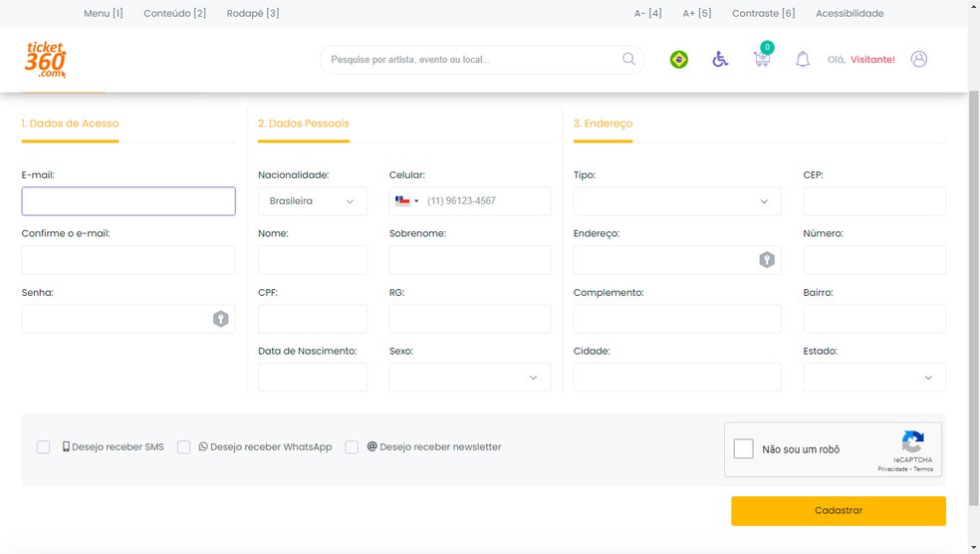Open the Estado dropdown
980x554 pixels.
pos(873,378)
